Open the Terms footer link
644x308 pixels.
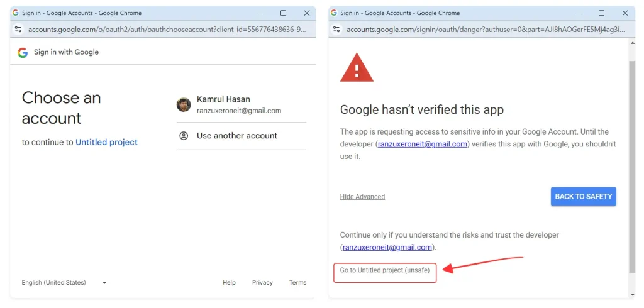click(297, 283)
